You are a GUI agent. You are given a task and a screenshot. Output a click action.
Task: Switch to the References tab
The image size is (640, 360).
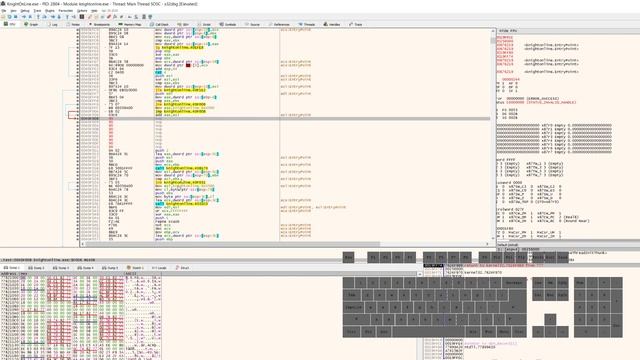pyautogui.click(x=279, y=24)
